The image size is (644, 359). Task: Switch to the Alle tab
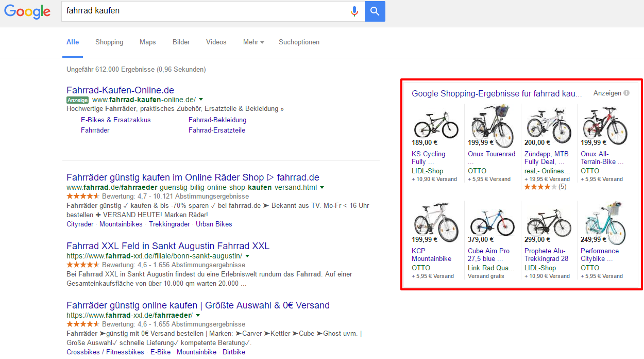coord(73,42)
